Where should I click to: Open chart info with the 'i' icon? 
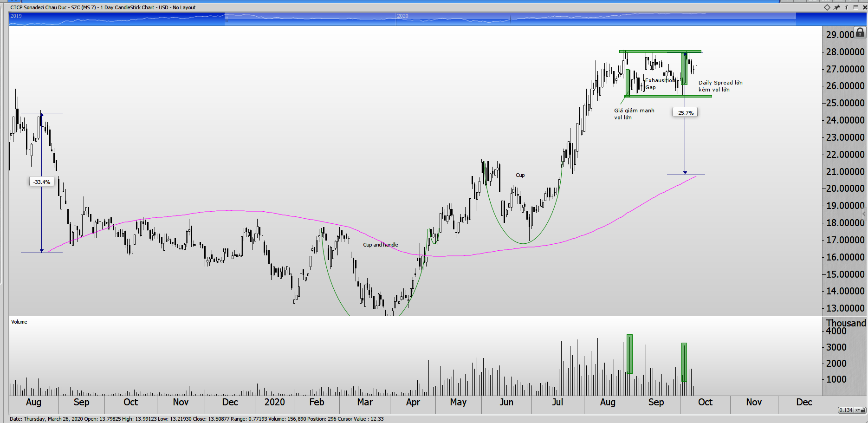(x=847, y=7)
